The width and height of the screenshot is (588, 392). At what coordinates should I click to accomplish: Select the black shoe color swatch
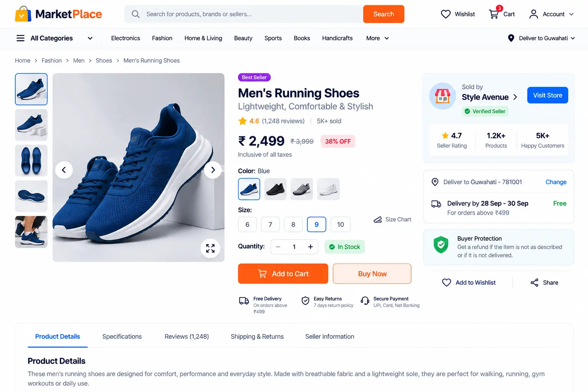[275, 189]
